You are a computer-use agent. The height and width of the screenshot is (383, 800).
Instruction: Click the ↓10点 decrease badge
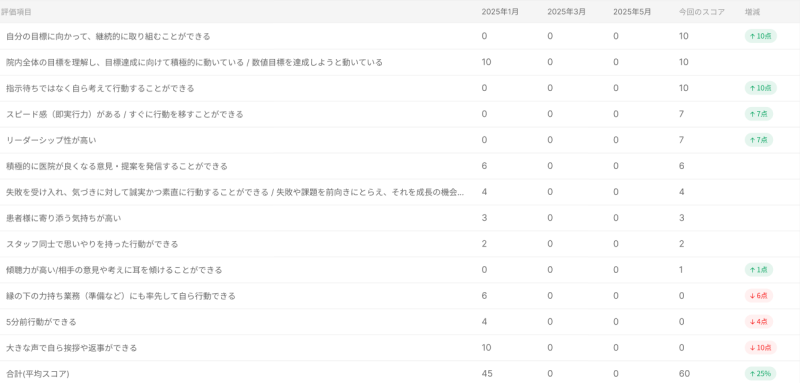pyautogui.click(x=760, y=348)
